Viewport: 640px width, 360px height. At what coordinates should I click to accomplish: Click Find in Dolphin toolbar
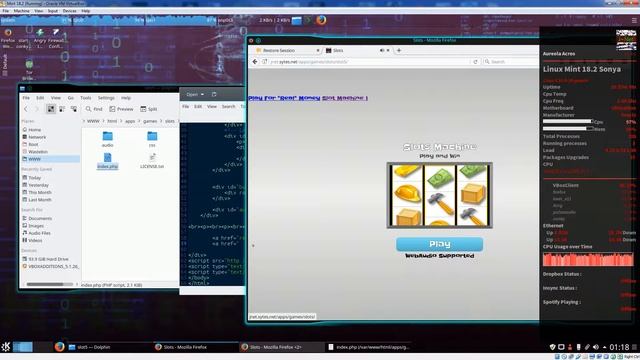coord(94,109)
